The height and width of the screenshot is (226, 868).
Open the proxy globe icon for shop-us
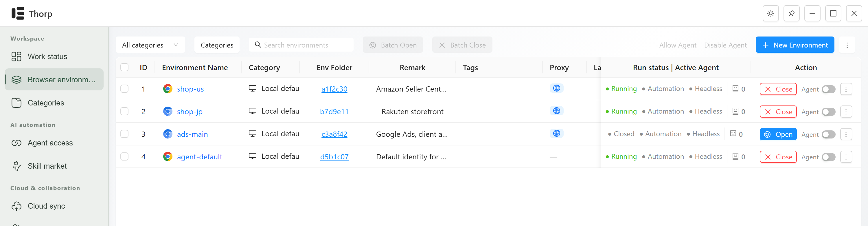point(557,88)
